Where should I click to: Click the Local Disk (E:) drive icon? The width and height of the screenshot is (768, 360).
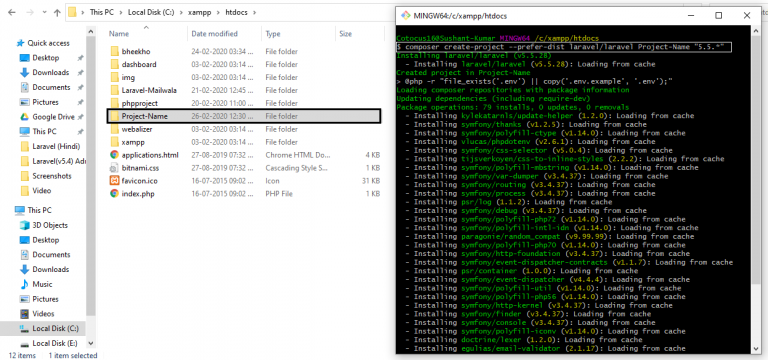pos(24,343)
